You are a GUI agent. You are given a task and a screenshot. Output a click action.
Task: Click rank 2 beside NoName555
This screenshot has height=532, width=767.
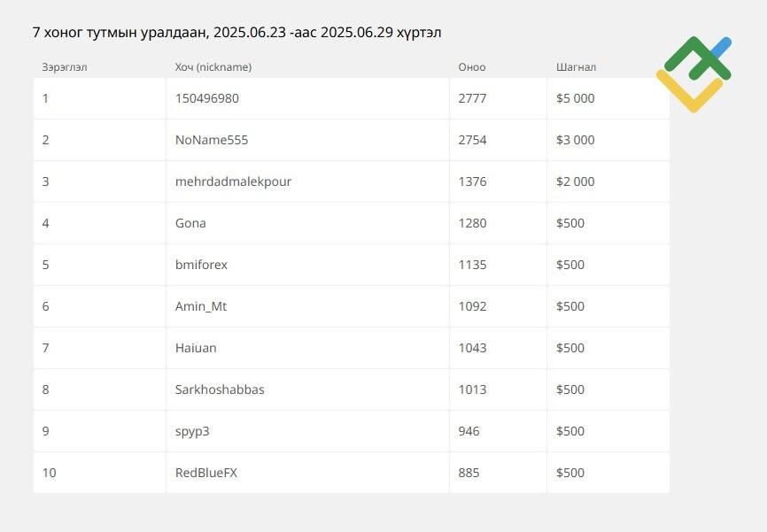45,140
